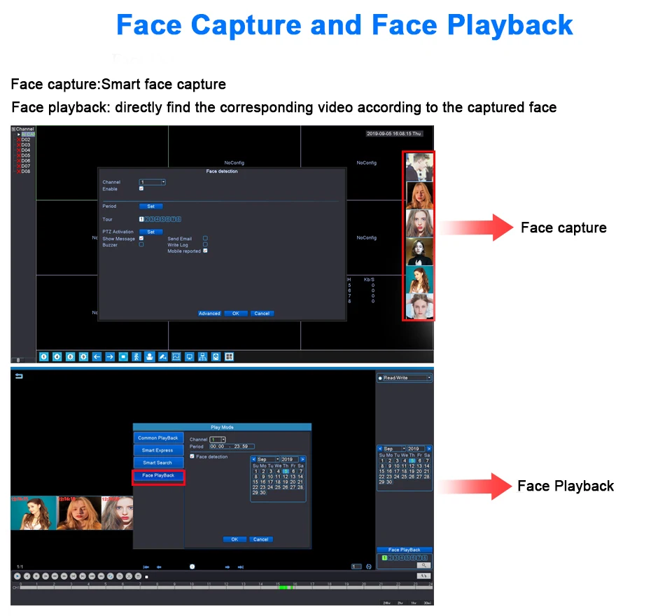Open the Sep month dropdown in Play Mode calendar

[x=266, y=459]
